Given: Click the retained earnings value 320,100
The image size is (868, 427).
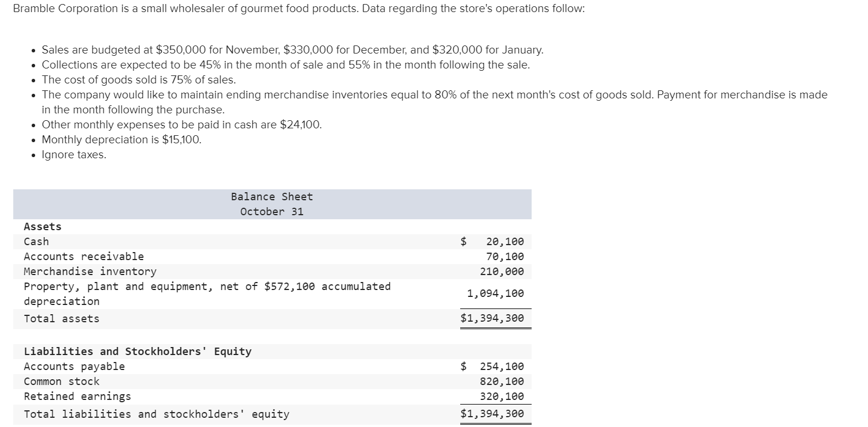Looking at the screenshot, I should (x=502, y=396).
